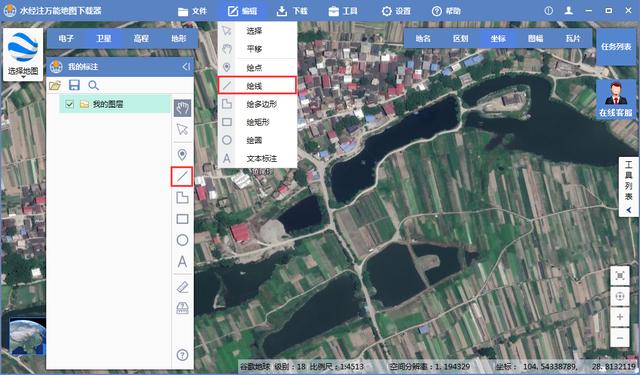This screenshot has width=640, height=375.
Task: Zoom out with the minus button
Action: [x=620, y=338]
